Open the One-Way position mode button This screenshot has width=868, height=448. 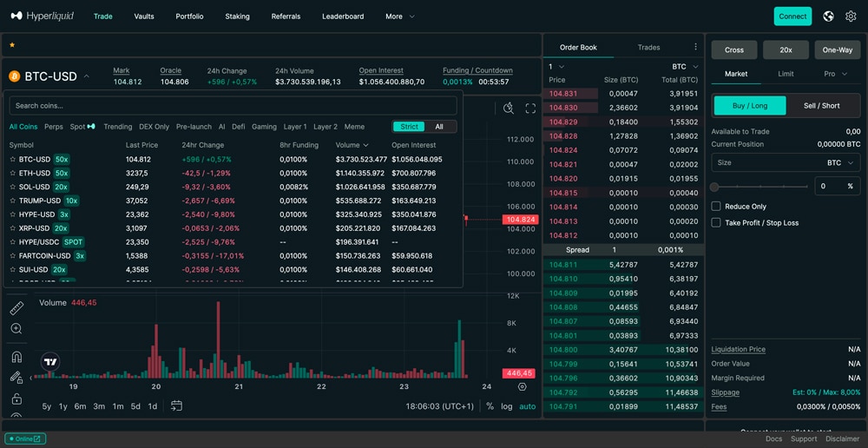tap(837, 49)
